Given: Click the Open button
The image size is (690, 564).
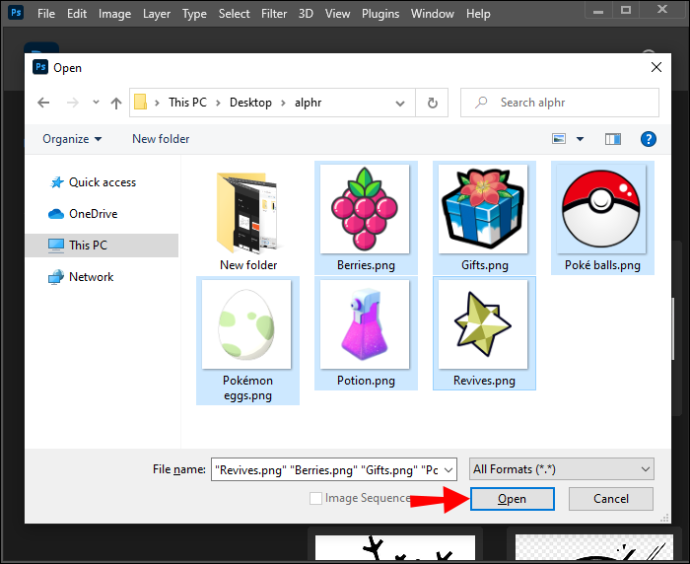Looking at the screenshot, I should tap(512, 499).
